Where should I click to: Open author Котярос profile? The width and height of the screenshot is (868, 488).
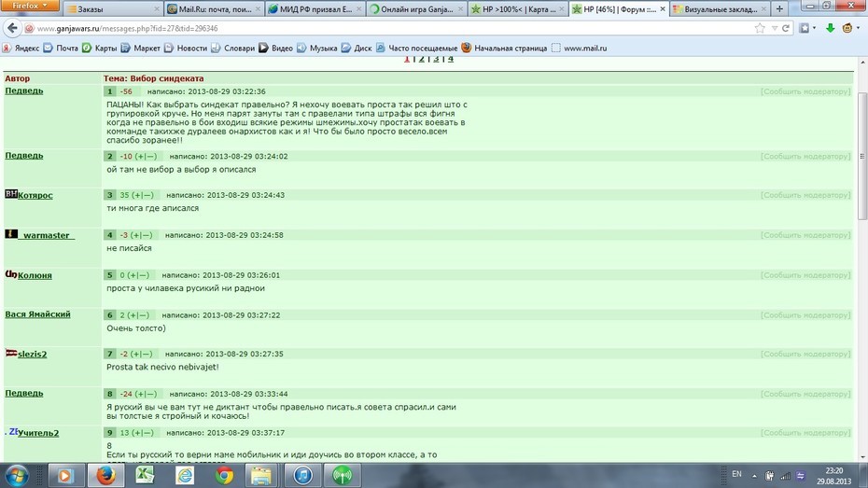[x=35, y=195]
